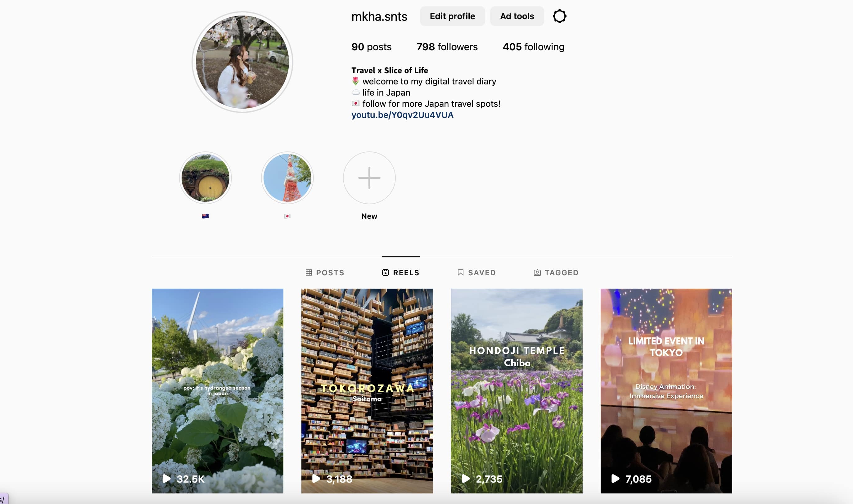
Task: Click the Reels tab icon
Action: tap(385, 272)
